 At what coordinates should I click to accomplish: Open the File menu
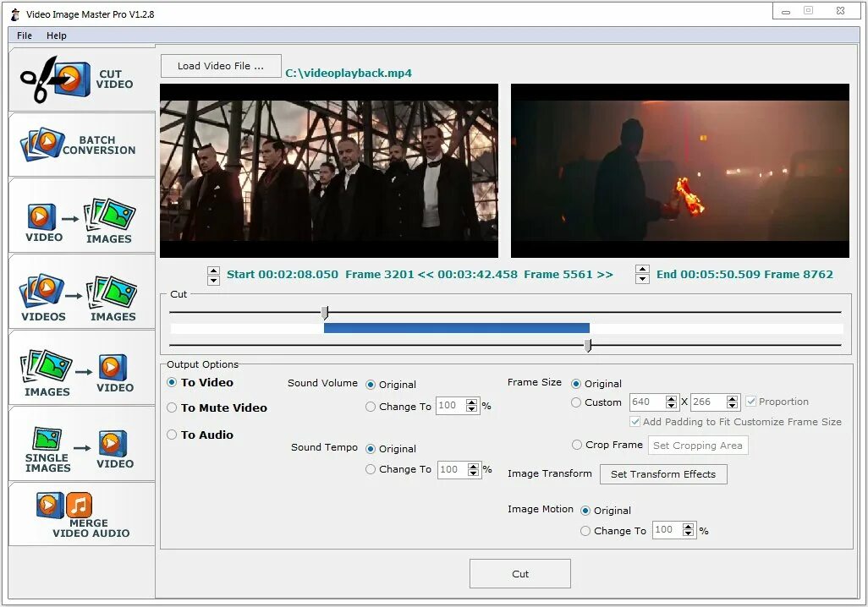tap(24, 36)
